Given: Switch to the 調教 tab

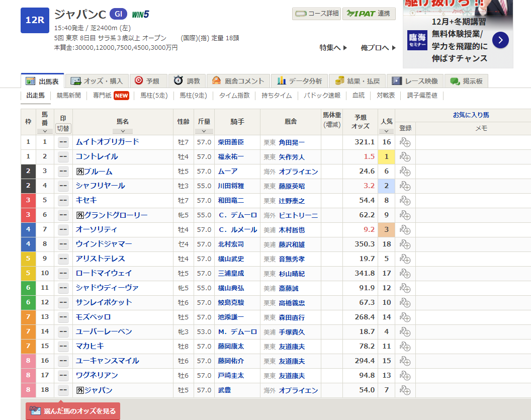Looking at the screenshot, I should (x=187, y=81).
